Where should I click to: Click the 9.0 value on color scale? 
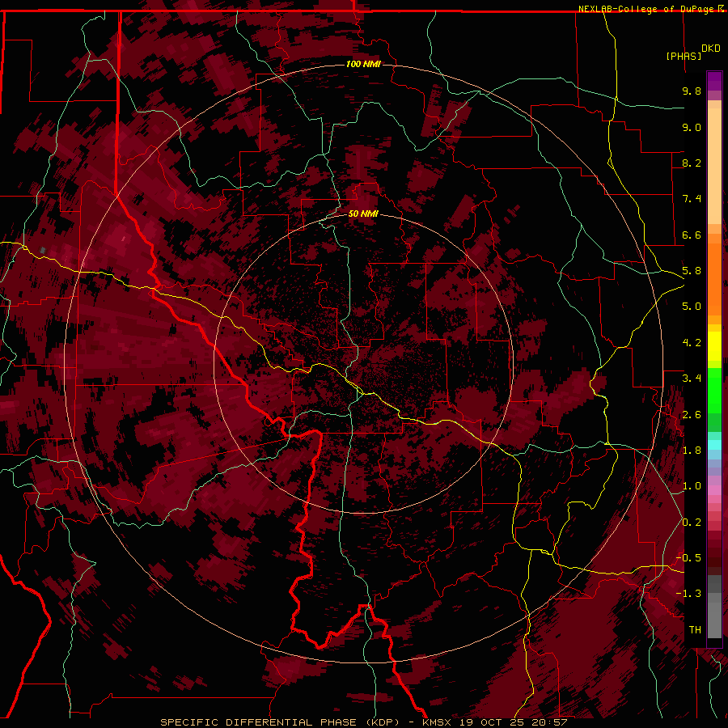(x=692, y=127)
